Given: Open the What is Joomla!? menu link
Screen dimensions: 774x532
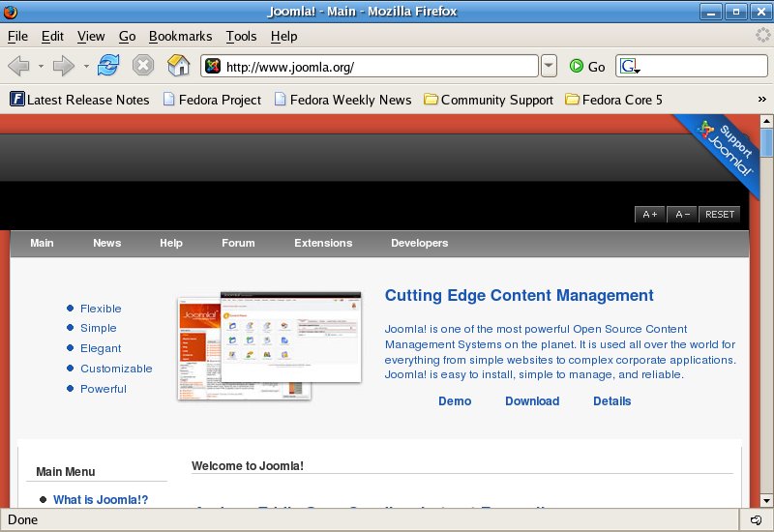Looking at the screenshot, I should click(x=101, y=500).
